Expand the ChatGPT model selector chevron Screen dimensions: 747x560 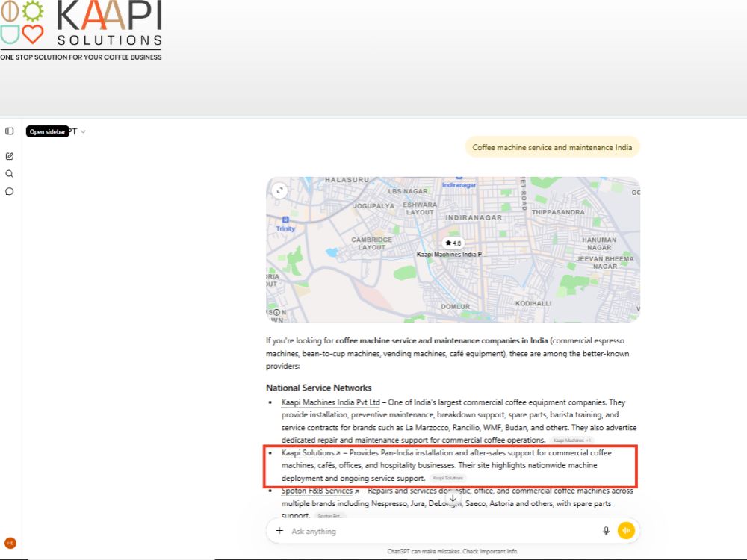coord(83,132)
